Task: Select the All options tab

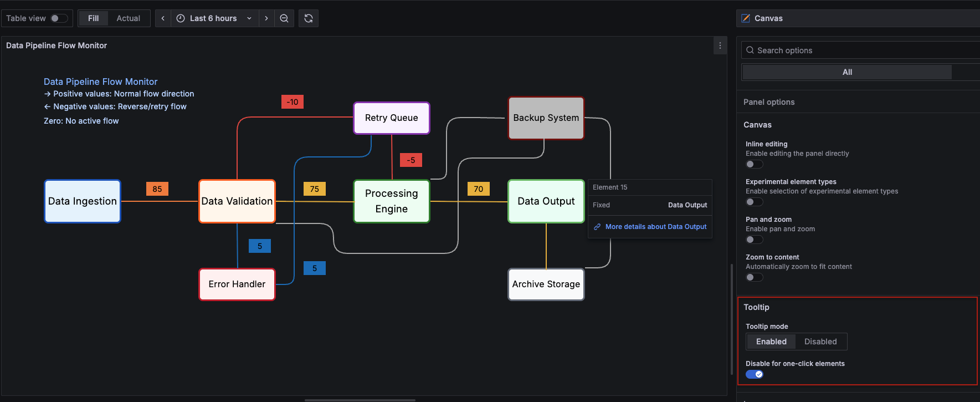Action: (846, 72)
